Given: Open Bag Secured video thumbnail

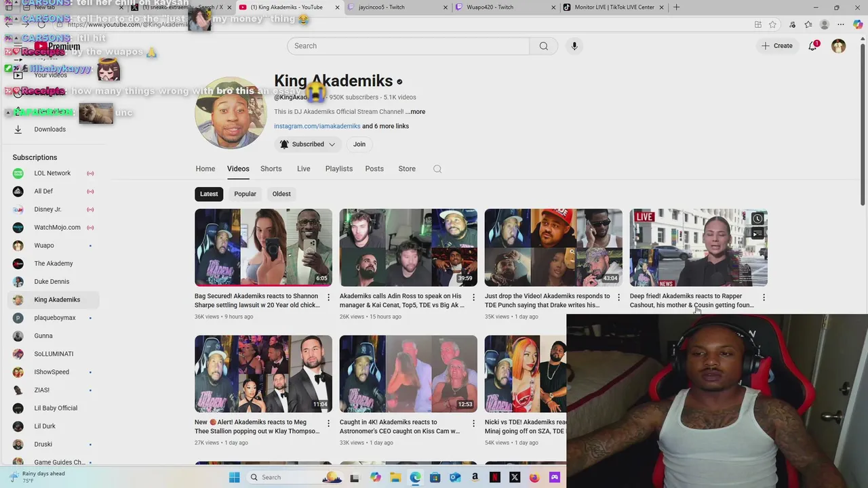Looking at the screenshot, I should pyautogui.click(x=263, y=247).
